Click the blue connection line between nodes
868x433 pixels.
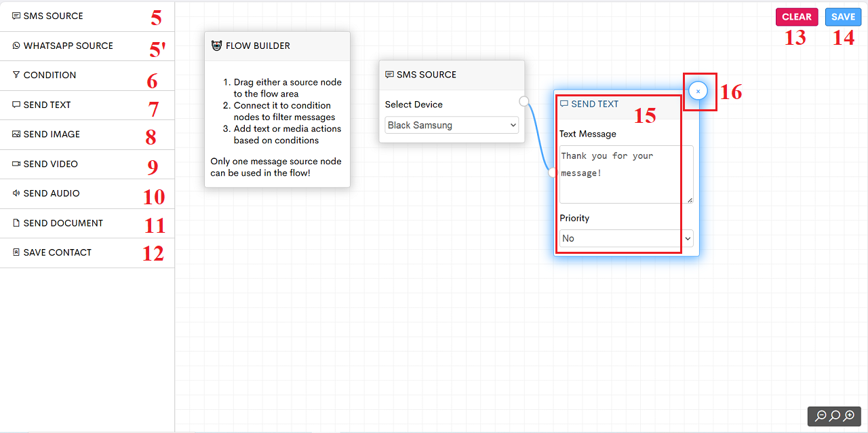pos(539,136)
